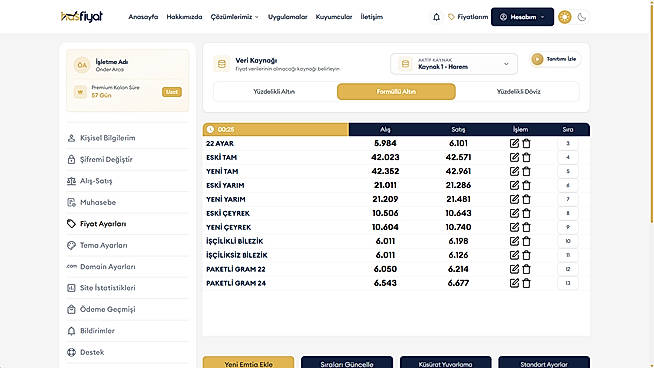This screenshot has width=654, height=368.
Task: Click Yeni Emtia Ekle button
Action: [x=249, y=362]
